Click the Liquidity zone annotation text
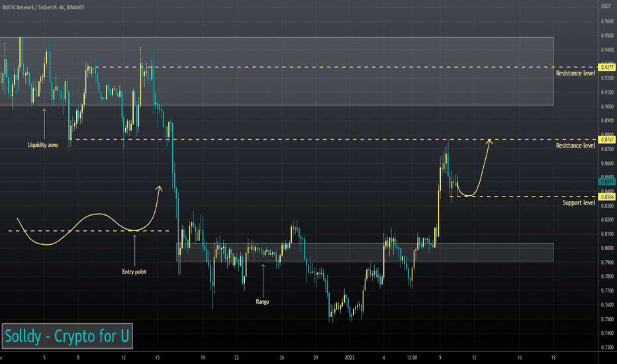 (x=42, y=145)
